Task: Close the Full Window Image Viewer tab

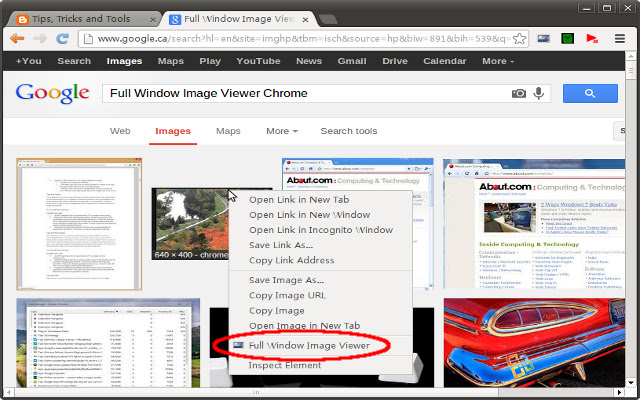Action: click(x=305, y=19)
